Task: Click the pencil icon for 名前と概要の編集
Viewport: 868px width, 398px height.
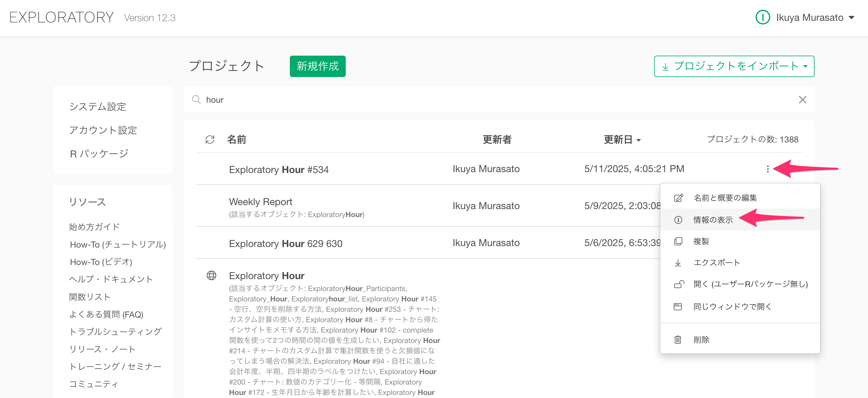Action: pyautogui.click(x=678, y=198)
